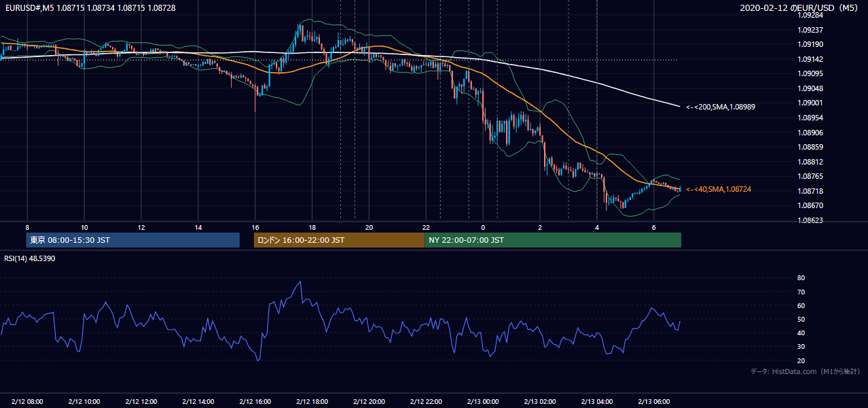Select the 40 SMA value label 1.08724
The width and height of the screenshot is (868, 408).
[x=719, y=189]
